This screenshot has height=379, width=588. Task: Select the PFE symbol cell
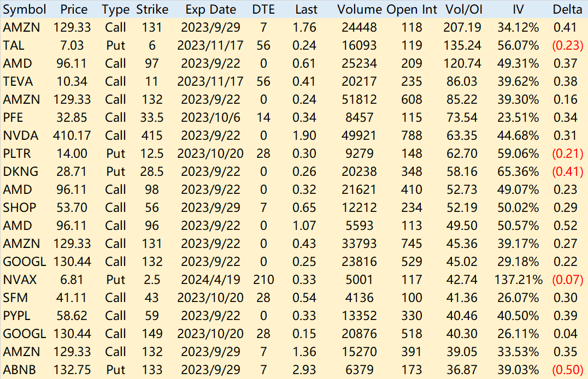[x=13, y=117]
